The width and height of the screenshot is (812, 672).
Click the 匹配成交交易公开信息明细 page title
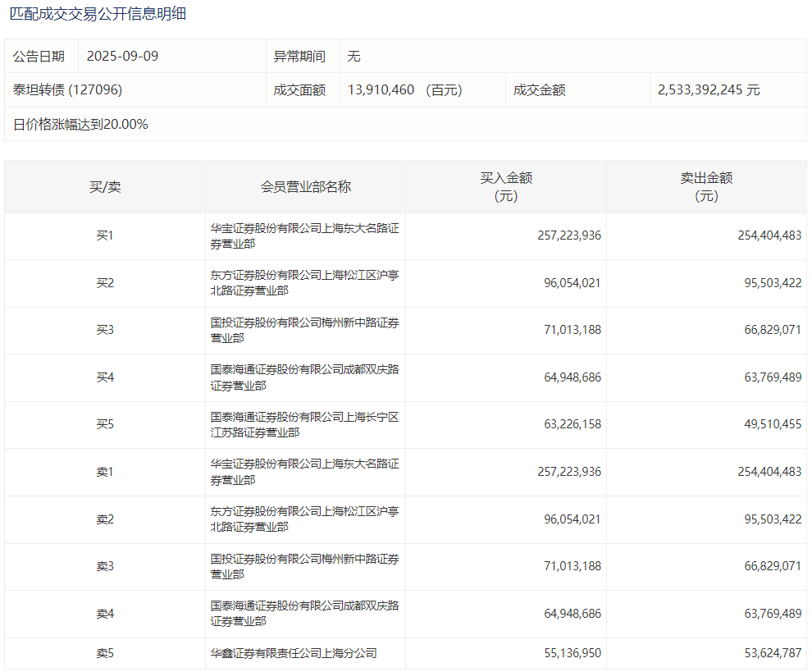[98, 14]
